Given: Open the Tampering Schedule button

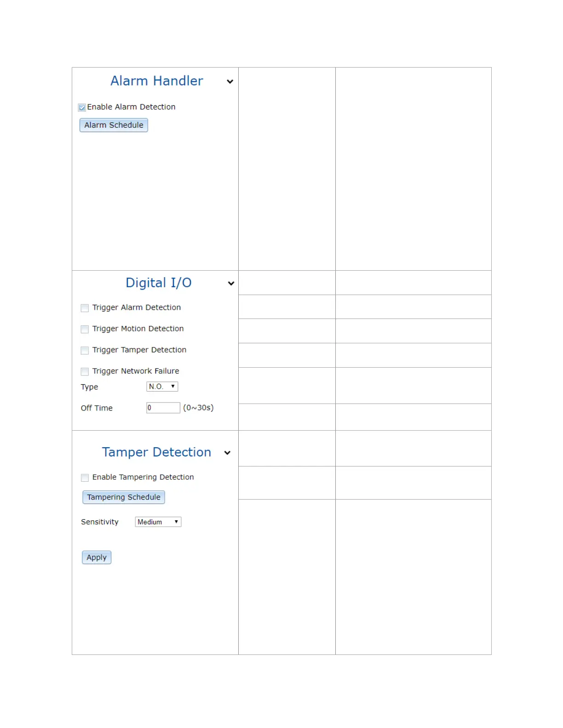Looking at the screenshot, I should [124, 497].
